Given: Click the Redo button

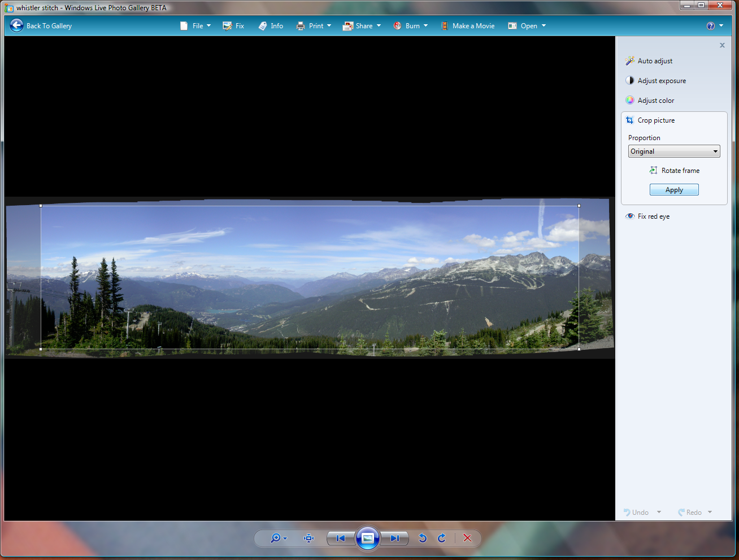Looking at the screenshot, I should [x=690, y=513].
